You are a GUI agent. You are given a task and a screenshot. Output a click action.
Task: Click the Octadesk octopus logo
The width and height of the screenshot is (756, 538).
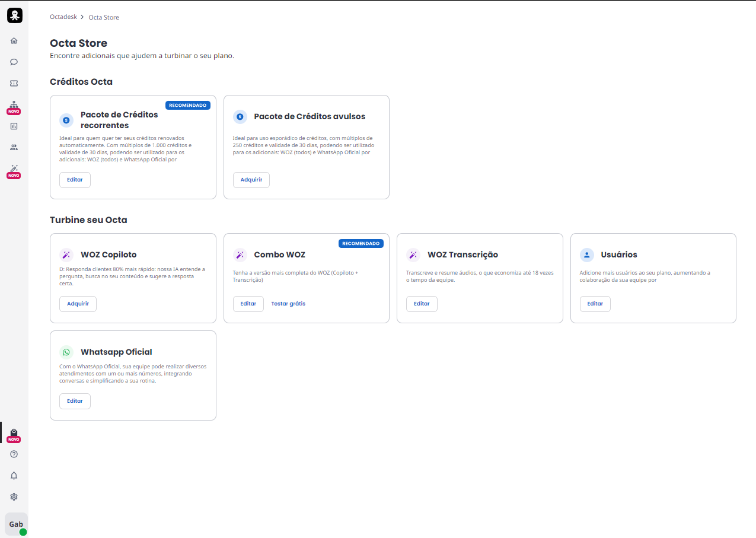14,16
